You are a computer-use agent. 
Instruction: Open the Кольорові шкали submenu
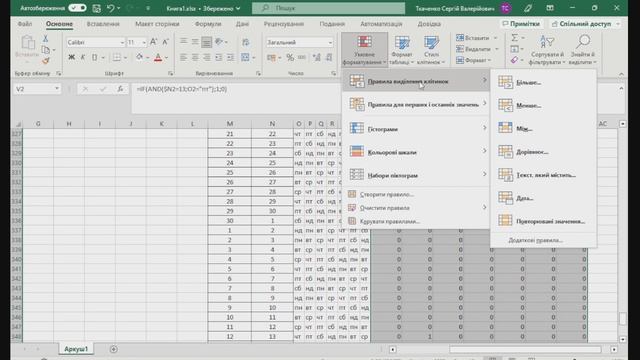coord(416,152)
